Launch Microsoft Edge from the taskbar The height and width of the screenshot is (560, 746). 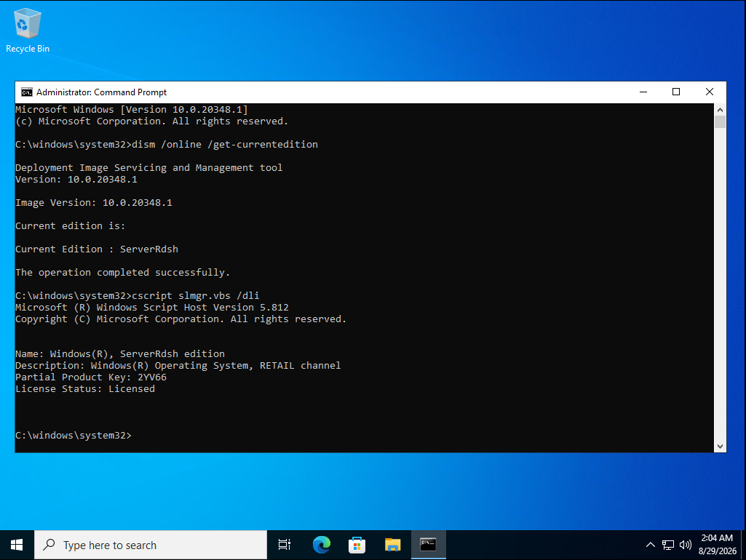point(321,545)
